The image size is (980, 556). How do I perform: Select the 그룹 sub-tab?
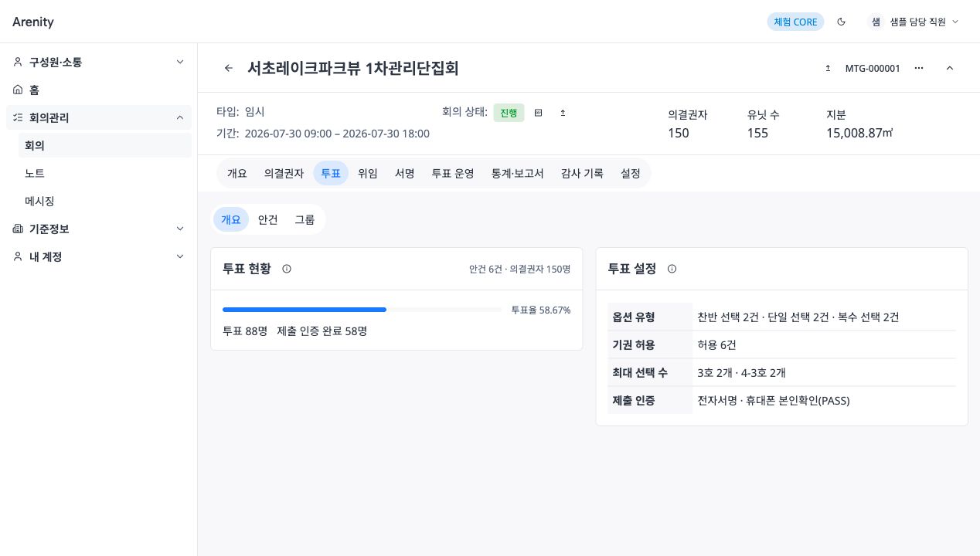(x=305, y=219)
